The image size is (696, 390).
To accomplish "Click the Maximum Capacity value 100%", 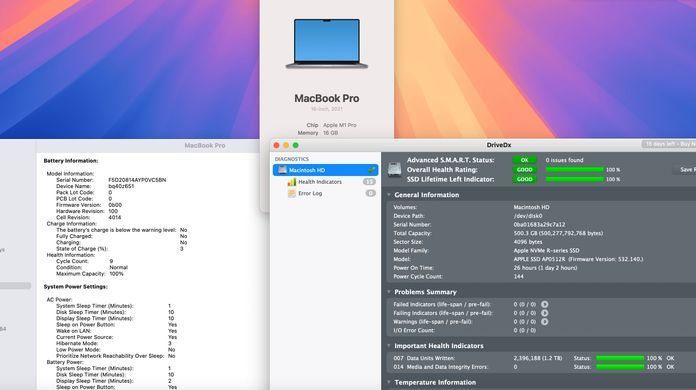I will click(x=116, y=274).
